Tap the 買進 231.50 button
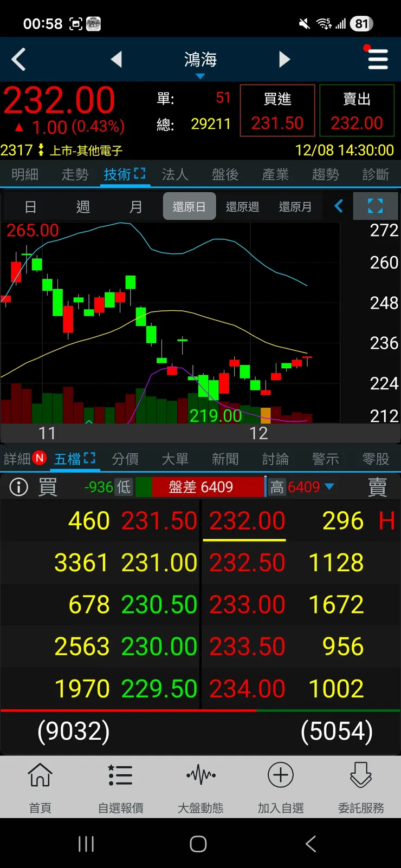The width and height of the screenshot is (401, 868). pyautogui.click(x=277, y=110)
